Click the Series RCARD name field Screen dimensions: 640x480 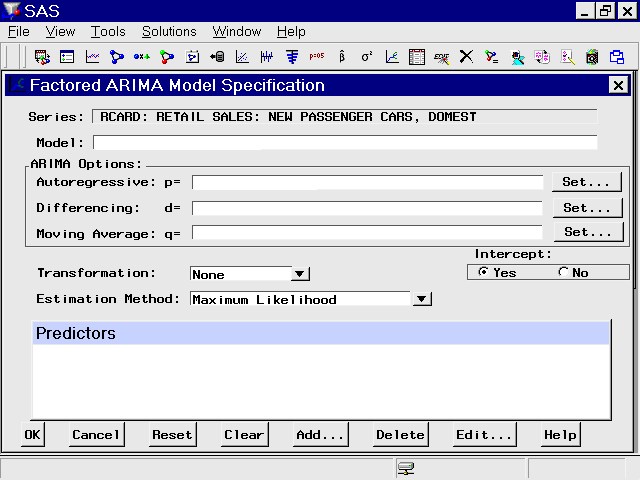(345, 117)
